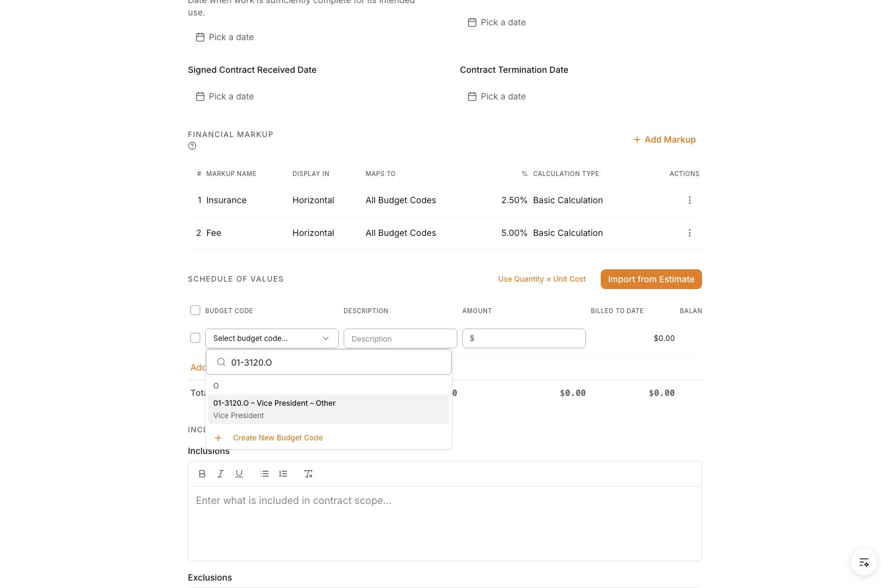The height and width of the screenshot is (588, 890).
Task: Click the AMOUNT column header
Action: click(477, 311)
